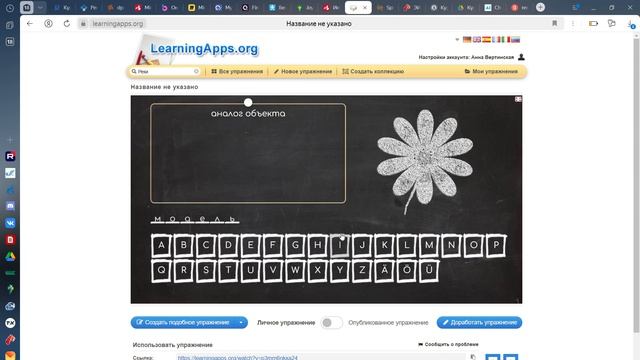640x360 pixels.
Task: Click the user account silhouette icon
Action: pyautogui.click(x=521, y=57)
